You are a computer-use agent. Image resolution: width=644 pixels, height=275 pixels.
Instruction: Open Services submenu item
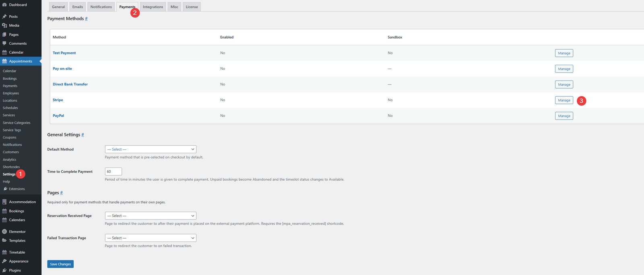point(9,115)
